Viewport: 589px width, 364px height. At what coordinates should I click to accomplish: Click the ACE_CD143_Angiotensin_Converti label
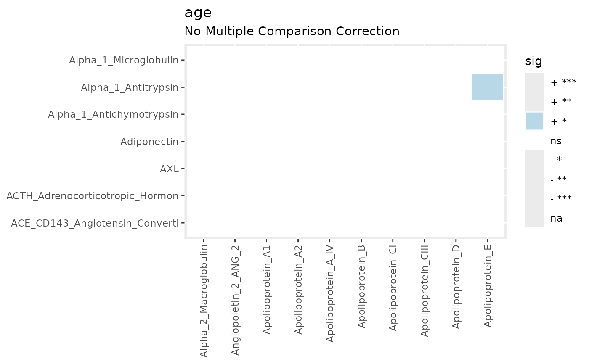[95, 223]
